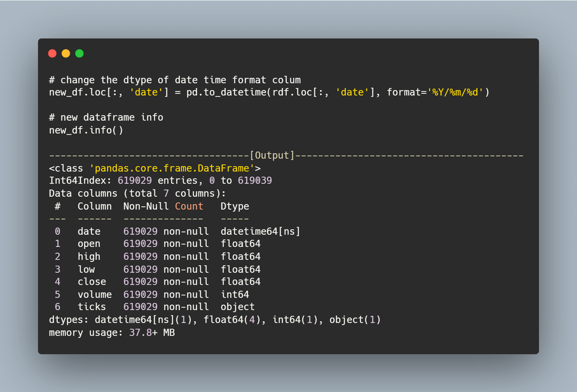Viewport: 577px width, 392px height.
Task: Click the Dtype column header
Action: click(235, 206)
